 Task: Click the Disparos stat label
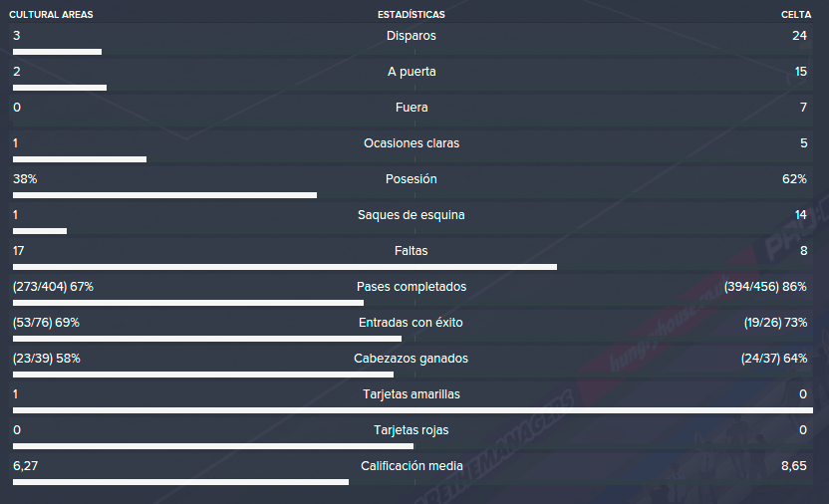pos(412,36)
